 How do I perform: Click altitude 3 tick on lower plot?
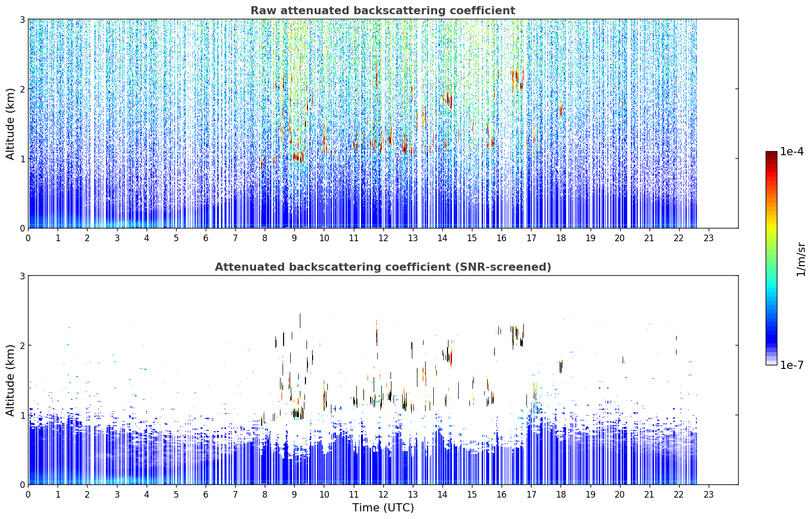(22, 276)
